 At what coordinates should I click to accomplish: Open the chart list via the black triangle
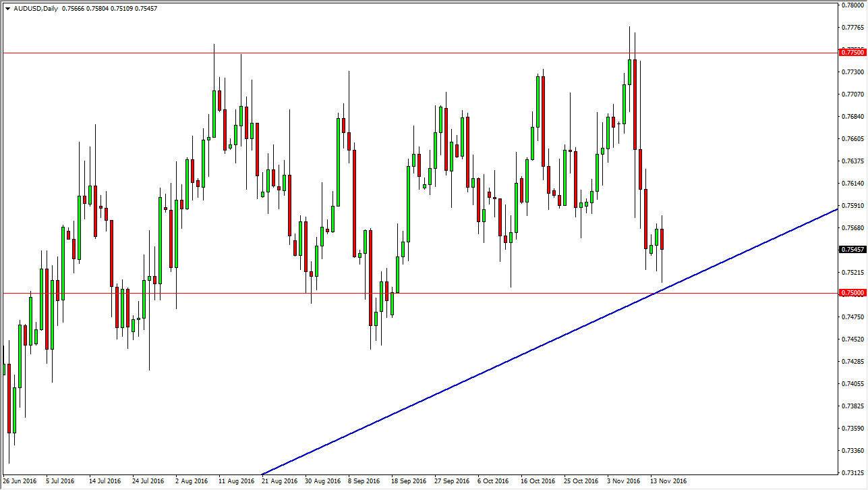7,7
